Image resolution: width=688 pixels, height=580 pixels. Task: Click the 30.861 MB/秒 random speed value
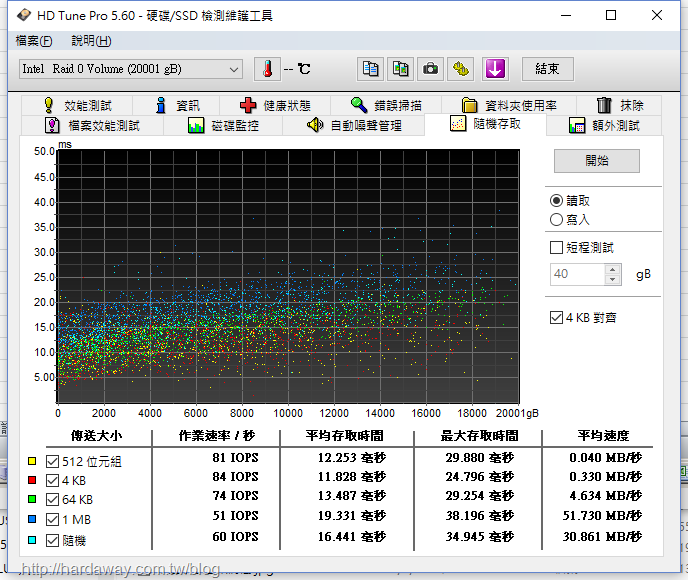click(x=602, y=537)
